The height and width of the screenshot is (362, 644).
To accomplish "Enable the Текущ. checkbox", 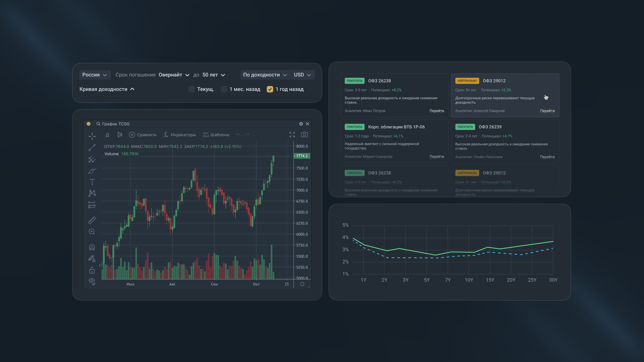I will coord(192,89).
